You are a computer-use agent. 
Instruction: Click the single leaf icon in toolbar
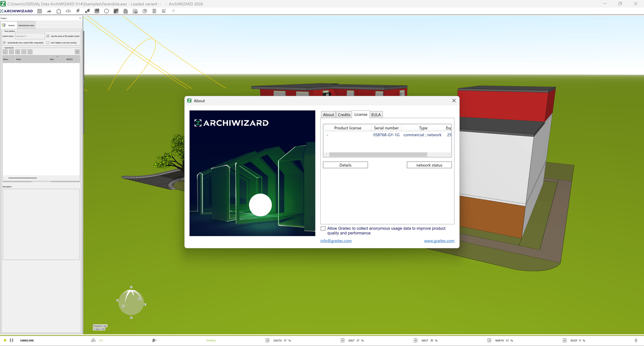pyautogui.click(x=78, y=11)
